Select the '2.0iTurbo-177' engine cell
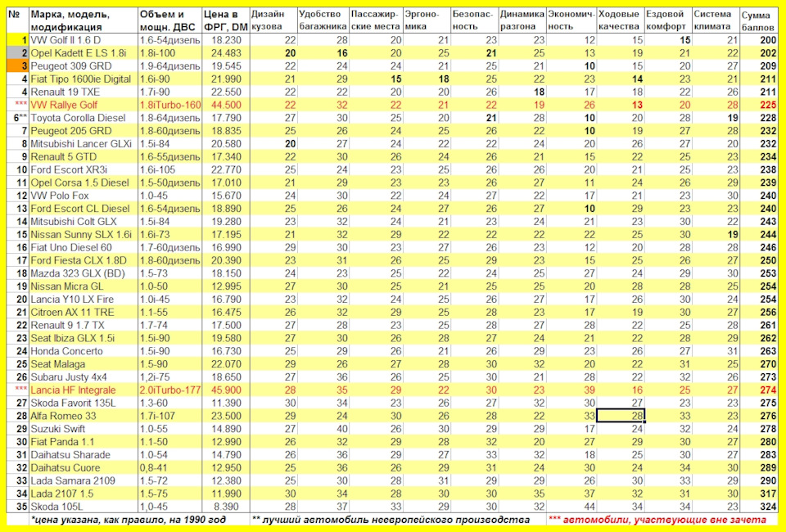This screenshot has width=786, height=532. [x=170, y=390]
